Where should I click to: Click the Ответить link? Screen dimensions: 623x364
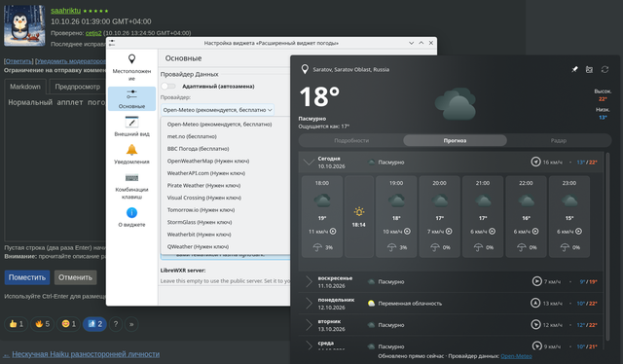tap(18, 61)
